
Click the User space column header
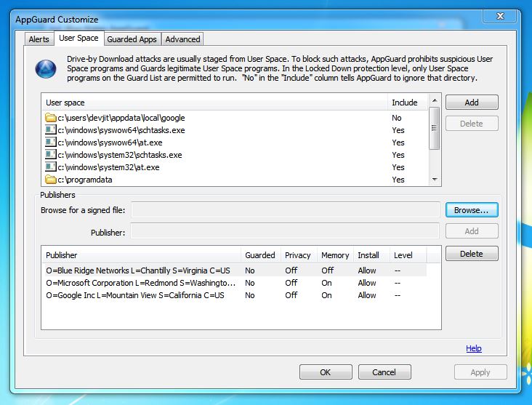pos(215,103)
